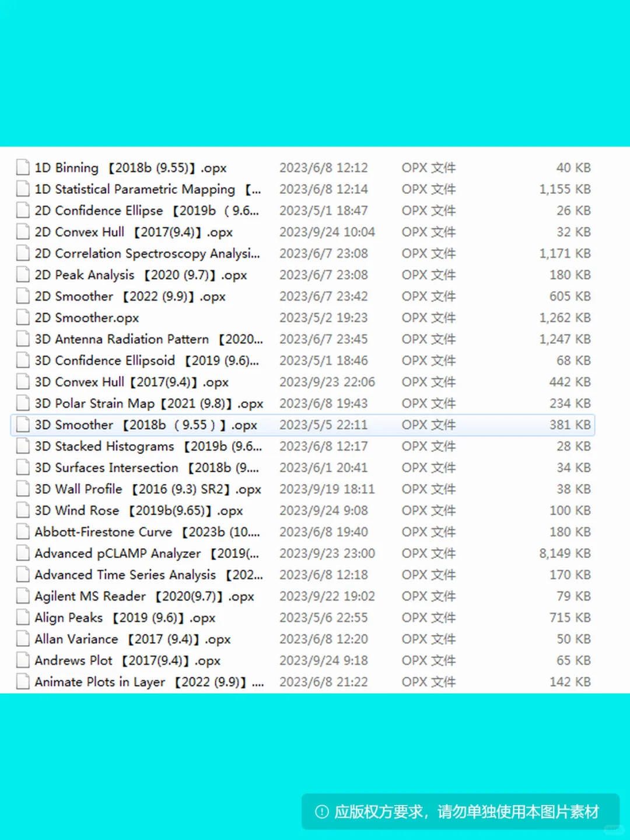
Task: Select Andrews Plot [2017(9.4)] .opx
Action: (127, 661)
